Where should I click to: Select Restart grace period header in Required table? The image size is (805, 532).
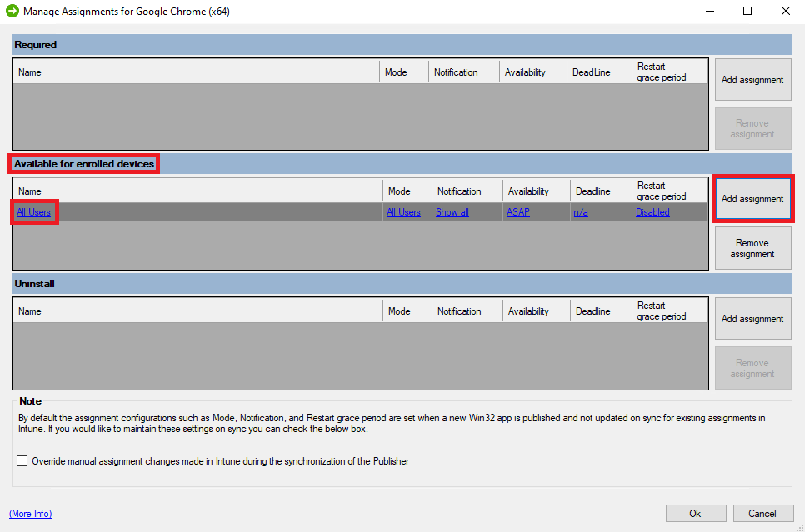(669, 72)
